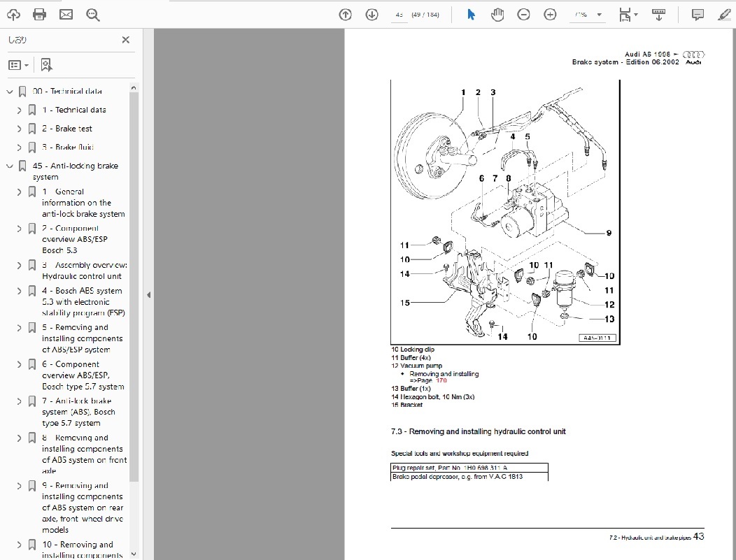
Task: Click the bookmark icon beside 00 - Technical data
Action: [x=22, y=92]
